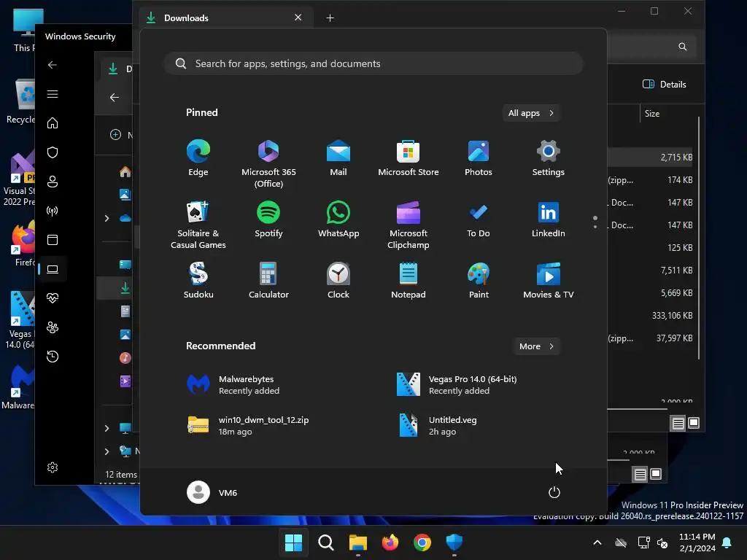This screenshot has height=560, width=747.
Task: Toggle the Details pane in File Explorer
Action: 665,85
